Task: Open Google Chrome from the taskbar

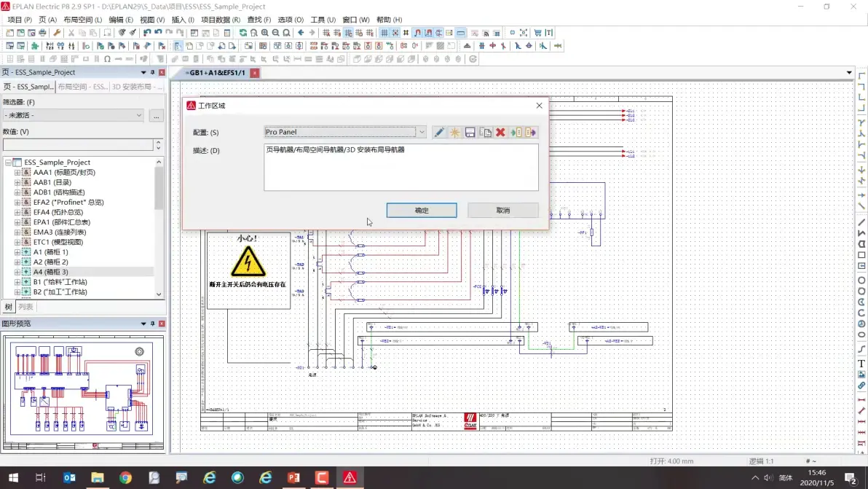Action: tap(126, 477)
